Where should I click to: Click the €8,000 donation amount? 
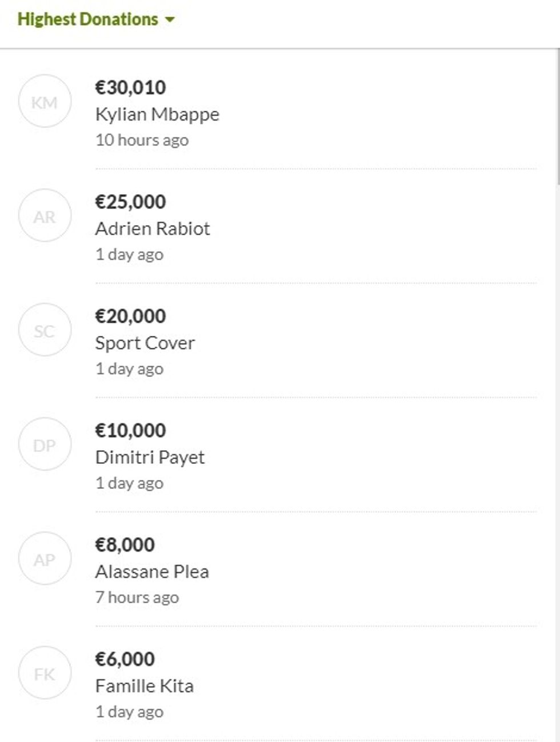(x=125, y=544)
